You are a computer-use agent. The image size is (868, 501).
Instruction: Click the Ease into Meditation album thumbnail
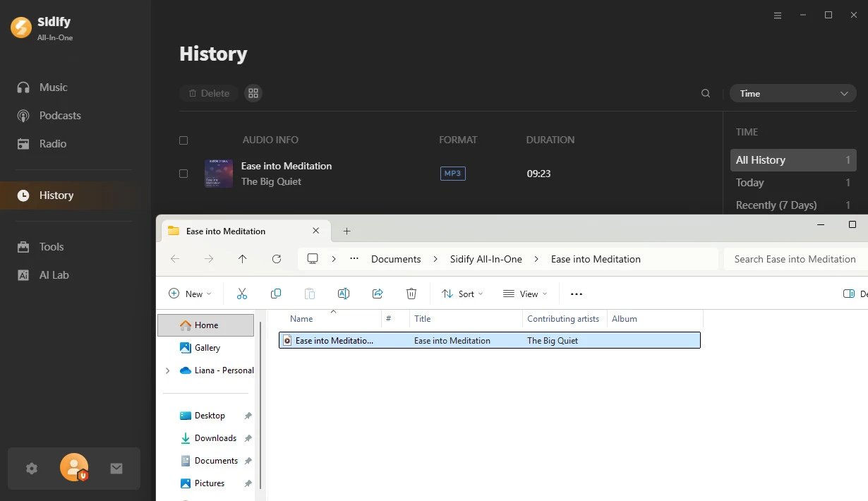219,174
